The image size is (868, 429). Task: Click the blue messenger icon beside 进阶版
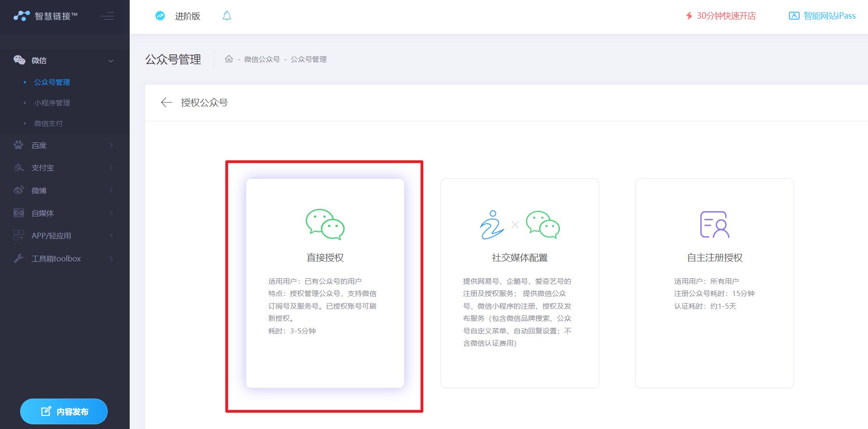pos(160,15)
